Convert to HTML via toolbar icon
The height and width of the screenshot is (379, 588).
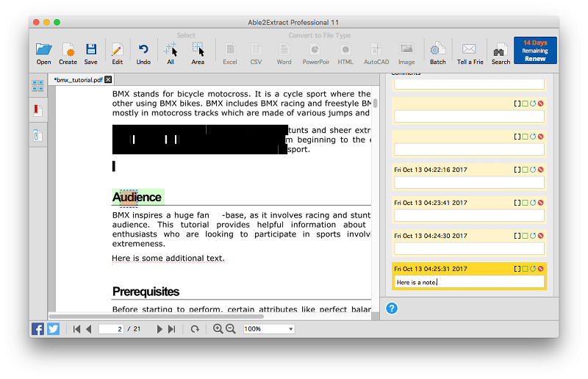pos(345,54)
